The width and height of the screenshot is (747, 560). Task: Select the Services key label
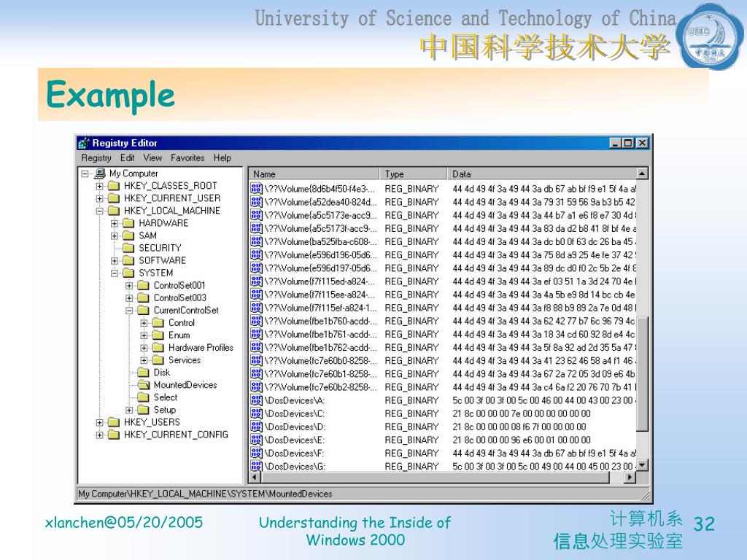pyautogui.click(x=185, y=360)
